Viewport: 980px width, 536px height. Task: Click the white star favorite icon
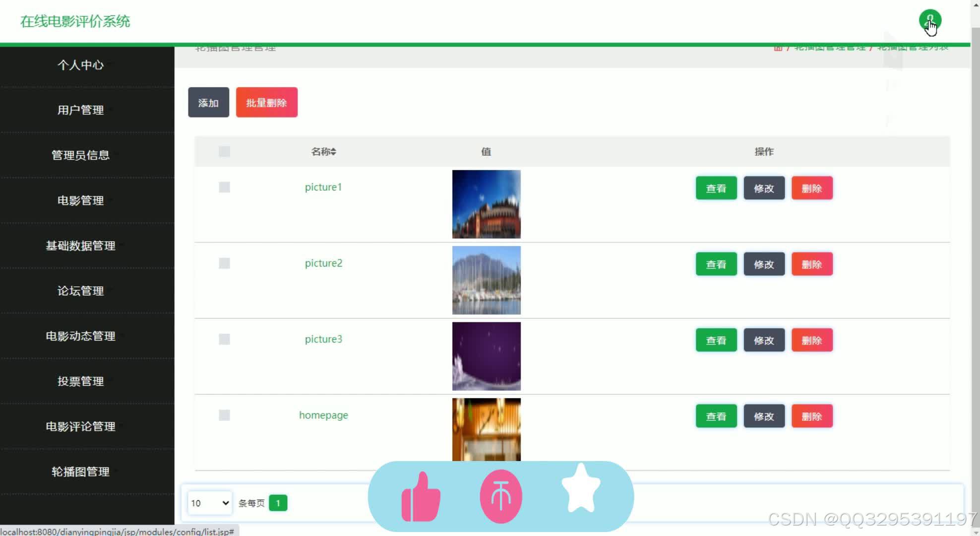581,488
